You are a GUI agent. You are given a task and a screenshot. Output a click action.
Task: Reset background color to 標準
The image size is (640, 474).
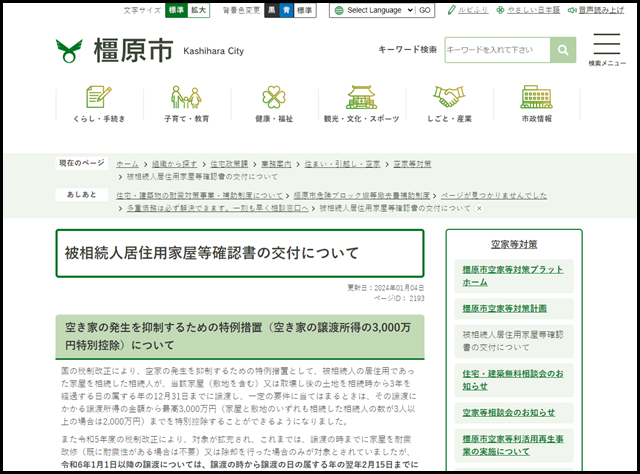(x=304, y=10)
